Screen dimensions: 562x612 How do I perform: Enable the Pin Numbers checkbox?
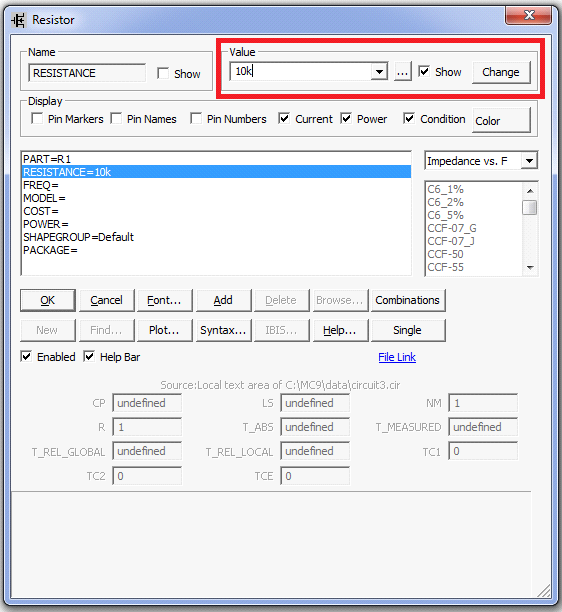coord(196,118)
